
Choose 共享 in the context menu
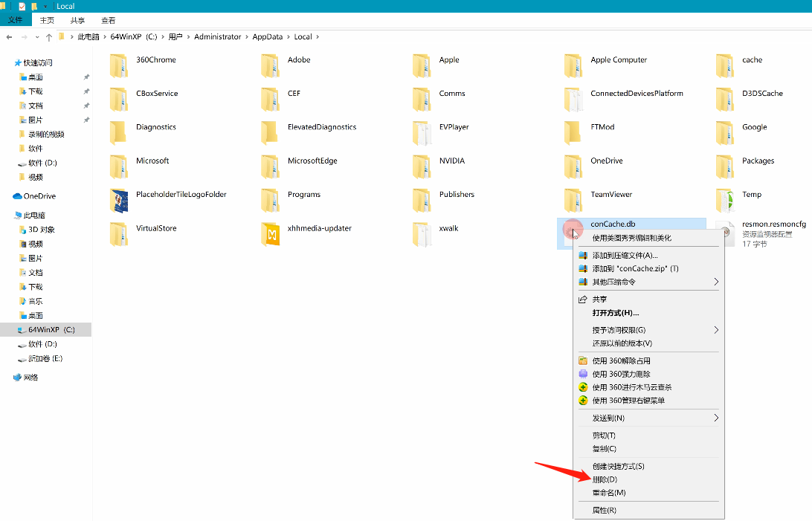(648, 300)
